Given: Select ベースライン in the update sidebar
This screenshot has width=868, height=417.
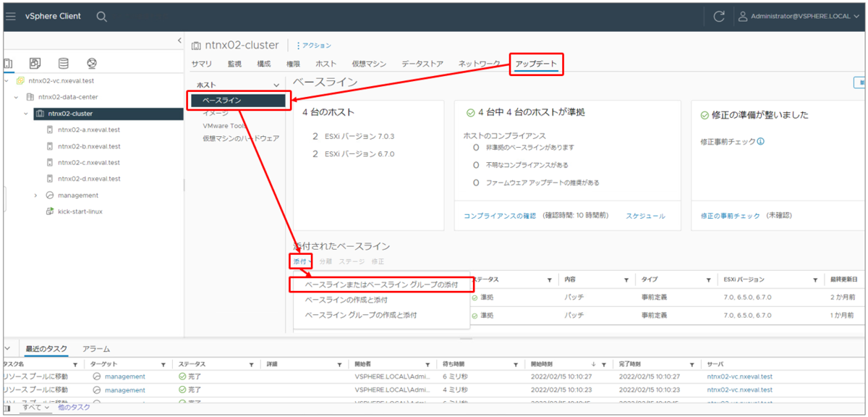Looking at the screenshot, I should (x=237, y=101).
